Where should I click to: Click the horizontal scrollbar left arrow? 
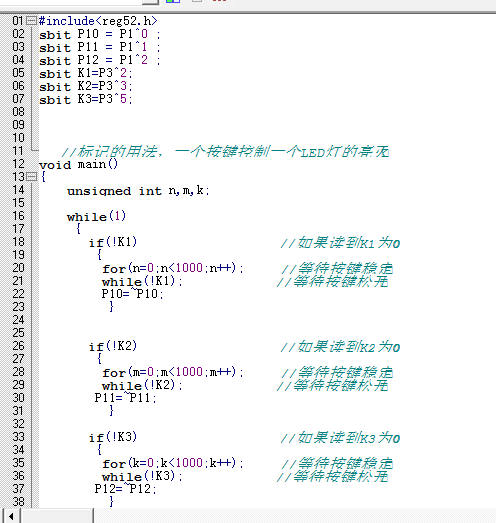pos(11,516)
